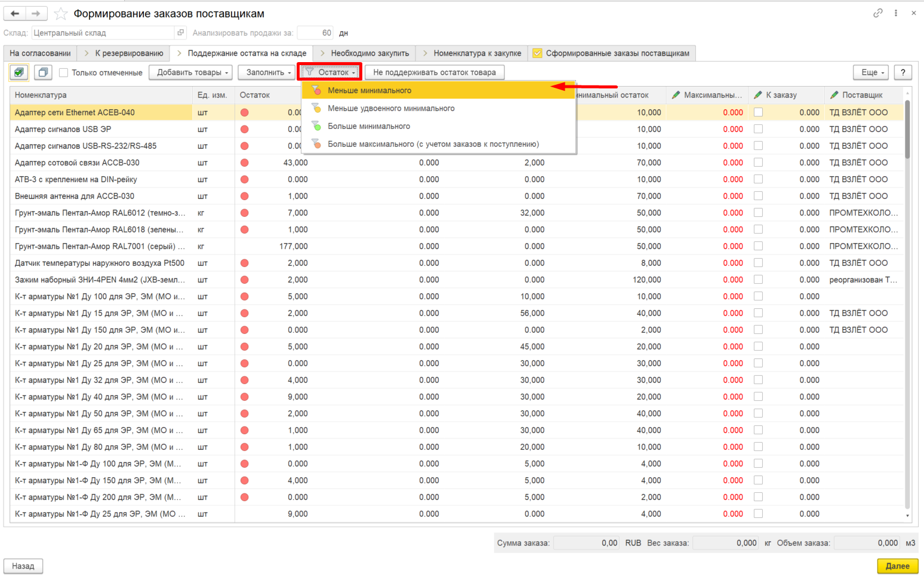Screen dimensions: 924x577
Task: Click the red status circle for Внешняя антенна для АССВ-030
Action: click(x=244, y=196)
